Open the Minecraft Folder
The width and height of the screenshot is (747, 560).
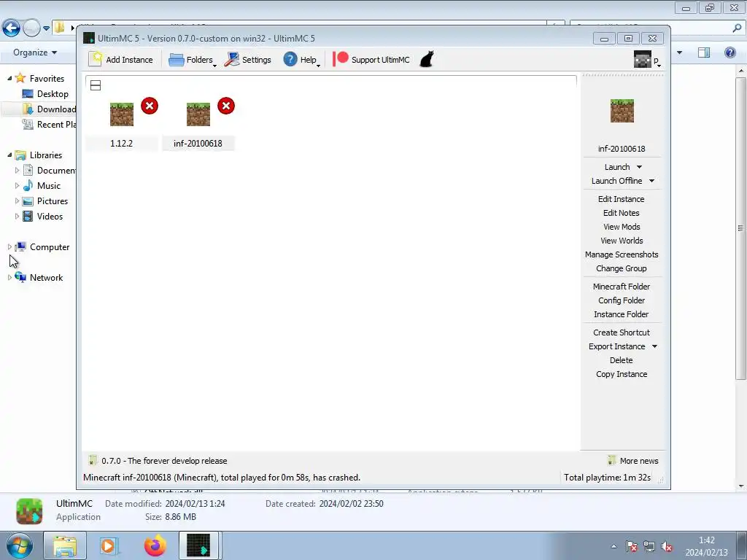click(622, 287)
